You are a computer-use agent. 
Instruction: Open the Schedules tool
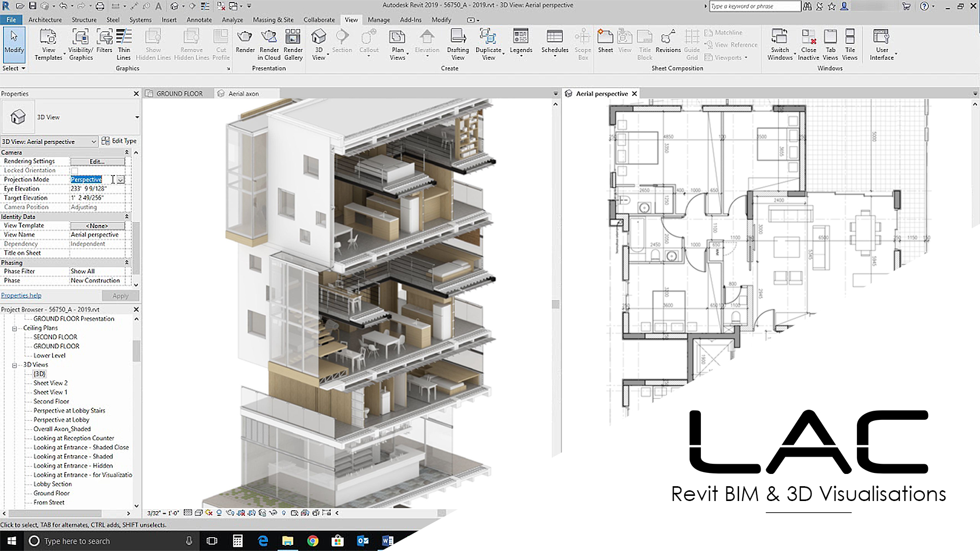pyautogui.click(x=554, y=37)
